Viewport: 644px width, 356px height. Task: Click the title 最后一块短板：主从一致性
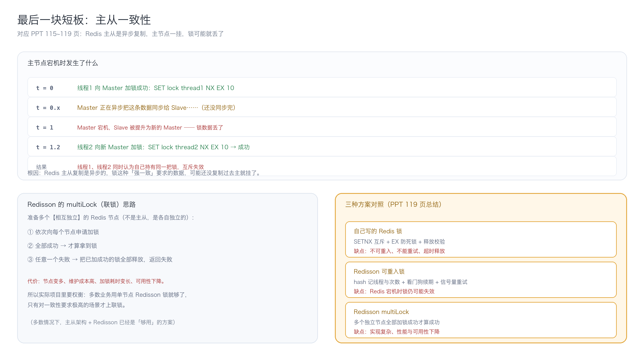coord(84,20)
